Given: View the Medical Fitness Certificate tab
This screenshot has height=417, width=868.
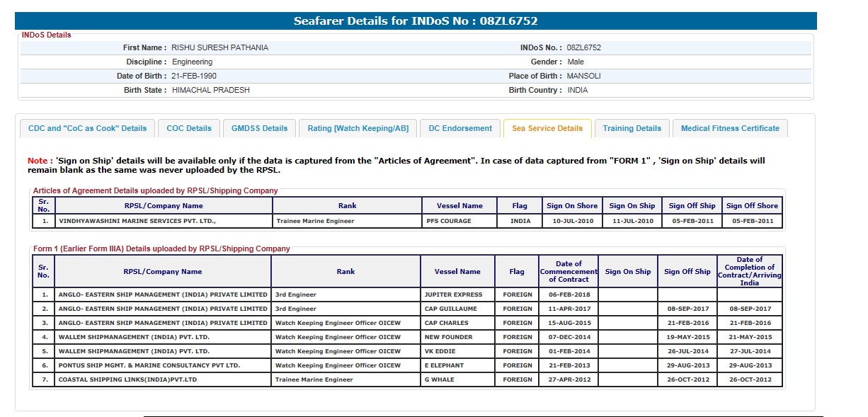Looking at the screenshot, I should [730, 128].
